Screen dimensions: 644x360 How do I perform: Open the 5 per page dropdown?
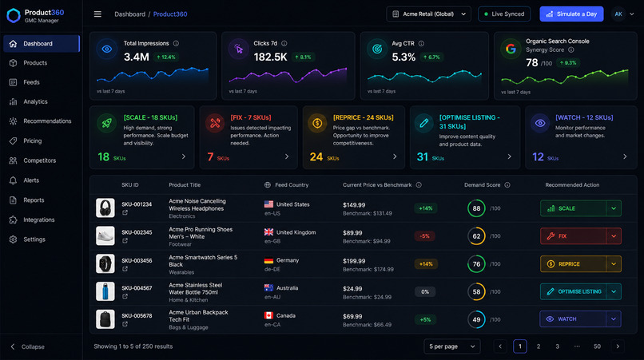pyautogui.click(x=451, y=346)
